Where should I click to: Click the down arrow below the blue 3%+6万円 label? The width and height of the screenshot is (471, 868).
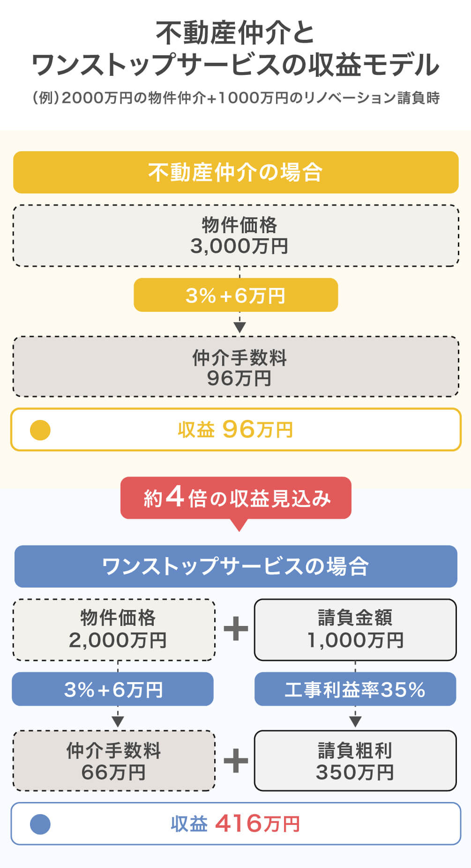[x=118, y=721]
